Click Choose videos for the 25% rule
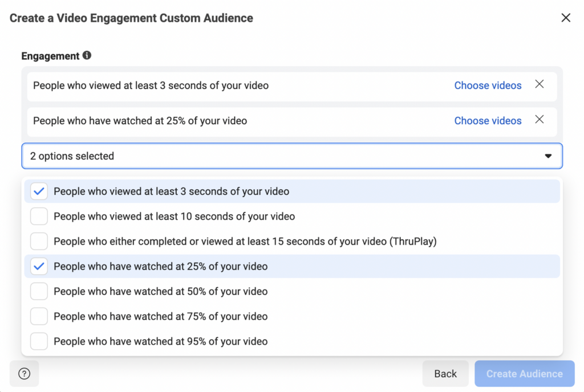The image size is (584, 392). [x=488, y=120]
